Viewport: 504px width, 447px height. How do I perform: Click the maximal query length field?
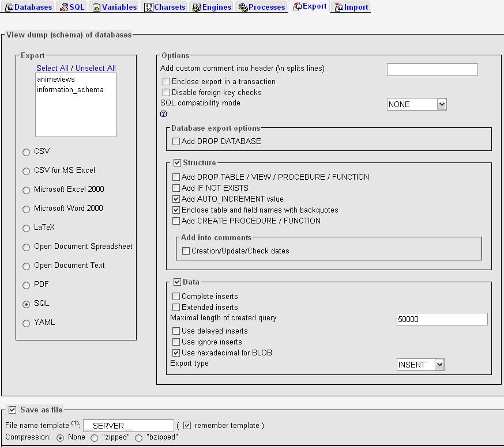click(442, 319)
